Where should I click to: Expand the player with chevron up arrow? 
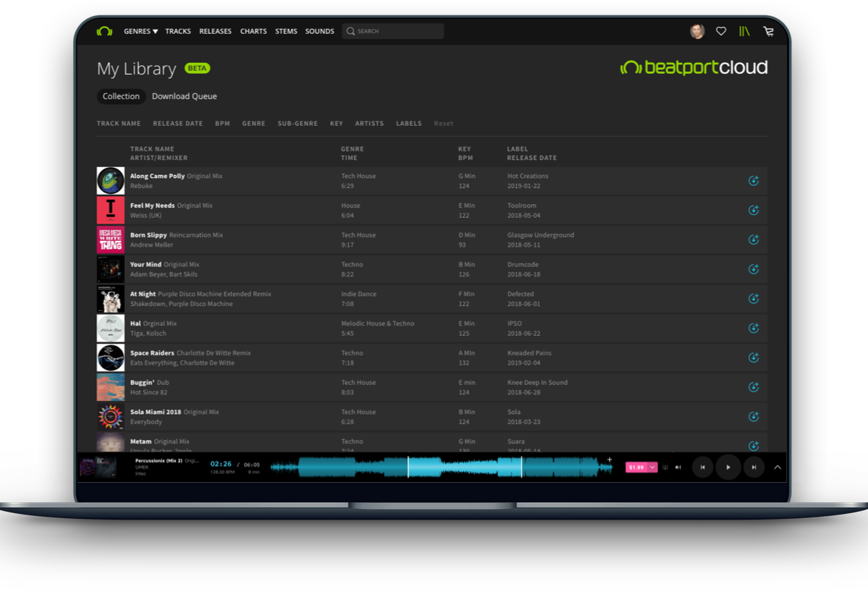click(x=778, y=468)
